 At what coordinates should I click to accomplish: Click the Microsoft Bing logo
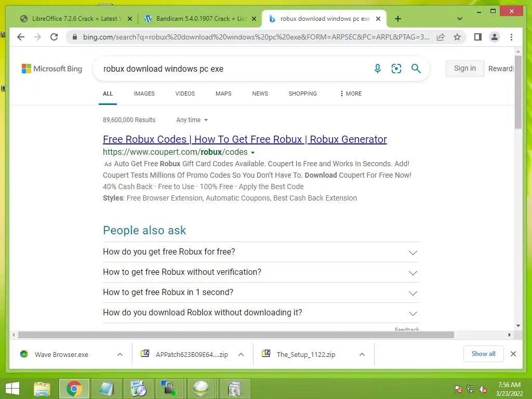tap(52, 69)
